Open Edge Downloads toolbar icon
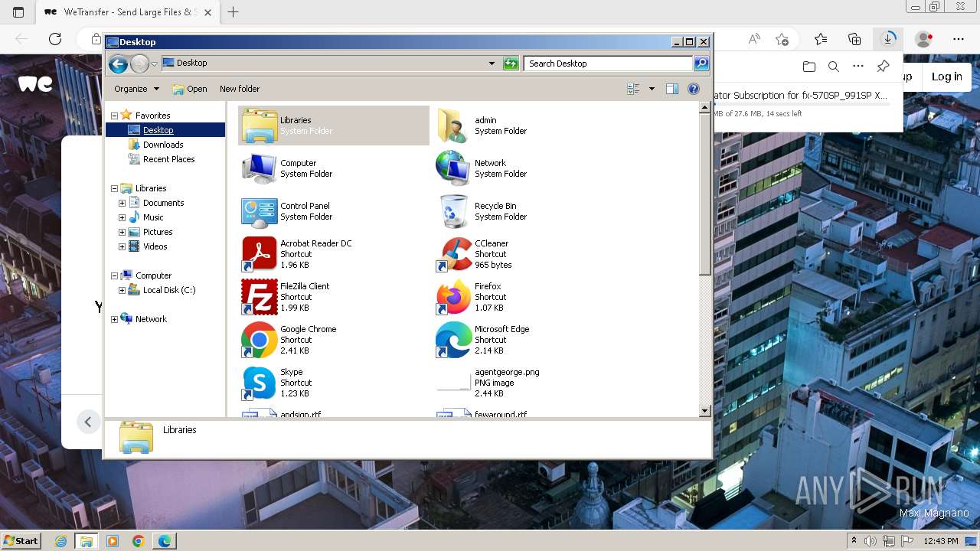 point(888,39)
